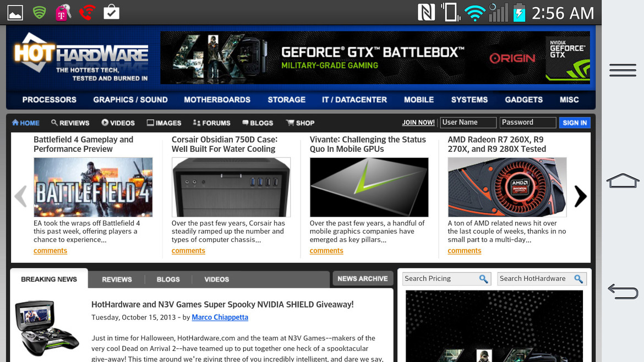This screenshot has height=362, width=644.
Task: Open the Misc menu
Action: click(569, 100)
